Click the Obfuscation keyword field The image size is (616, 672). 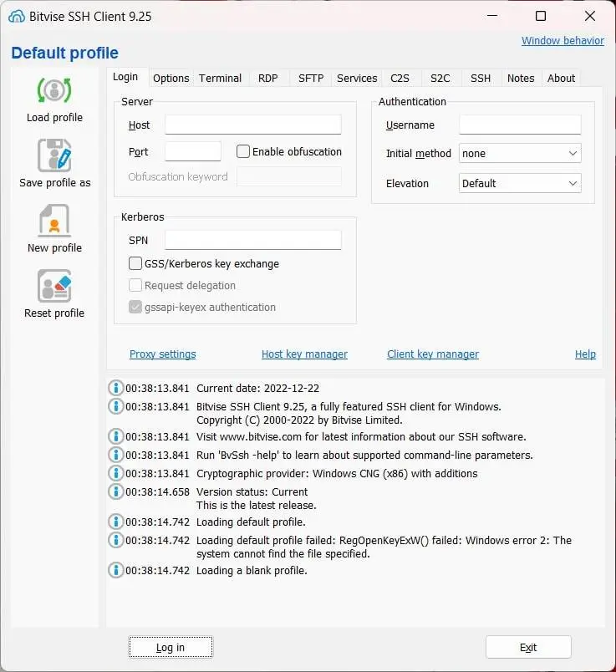click(289, 176)
